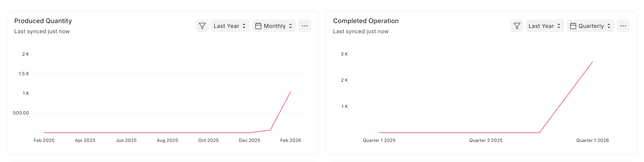This screenshot has width=644, height=162.
Task: Click the Completed Operation chart title
Action: click(x=366, y=21)
